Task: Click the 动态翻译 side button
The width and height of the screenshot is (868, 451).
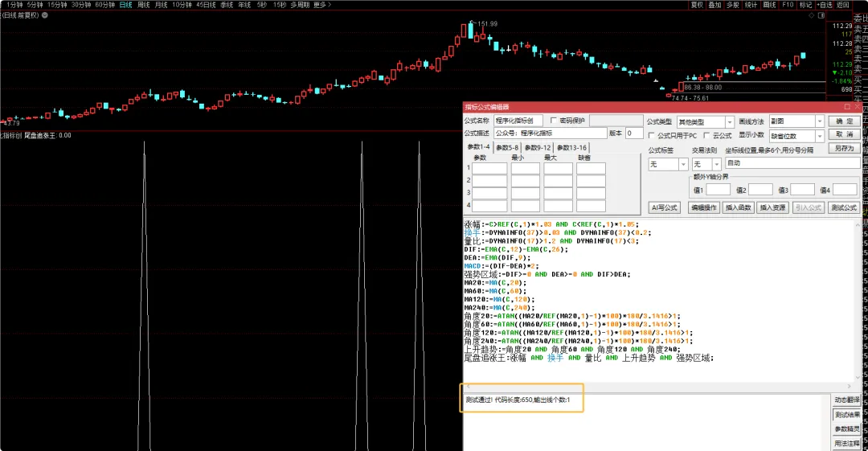Action: tap(847, 400)
